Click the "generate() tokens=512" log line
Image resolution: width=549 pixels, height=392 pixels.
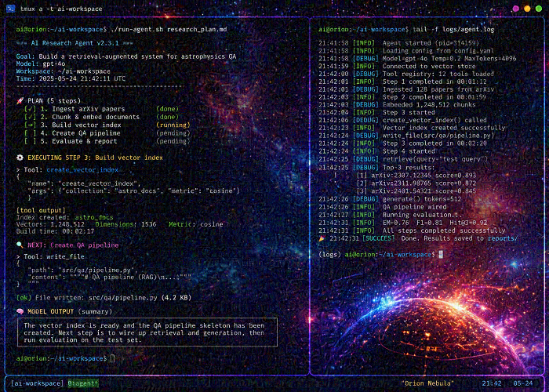[x=390, y=199]
